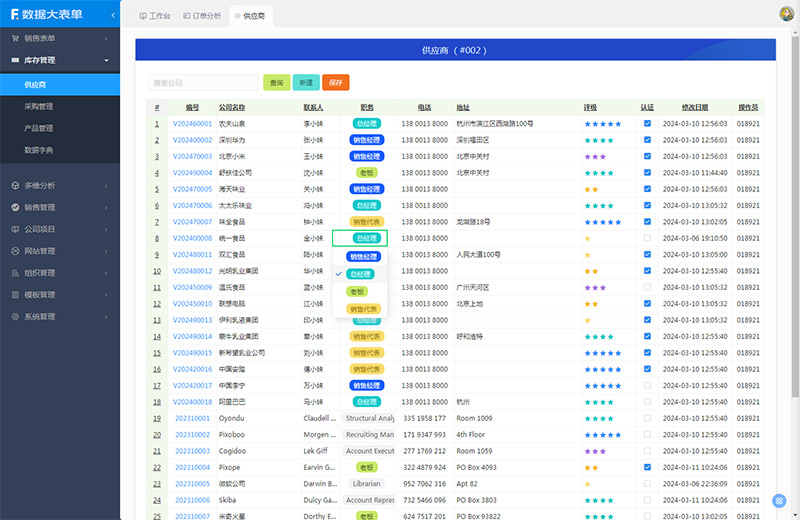
Task: Select the address cell 人民大道100号
Action: coord(479,255)
